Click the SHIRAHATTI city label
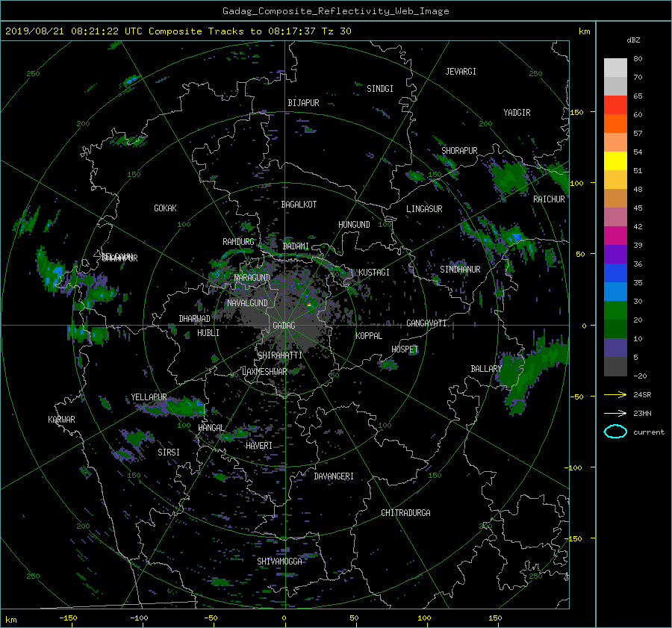This screenshot has width=672, height=628. click(x=280, y=355)
